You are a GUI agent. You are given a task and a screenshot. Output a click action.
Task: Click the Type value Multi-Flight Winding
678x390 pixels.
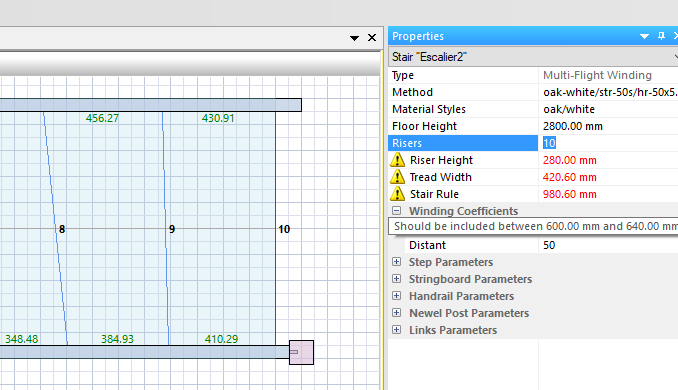[597, 75]
